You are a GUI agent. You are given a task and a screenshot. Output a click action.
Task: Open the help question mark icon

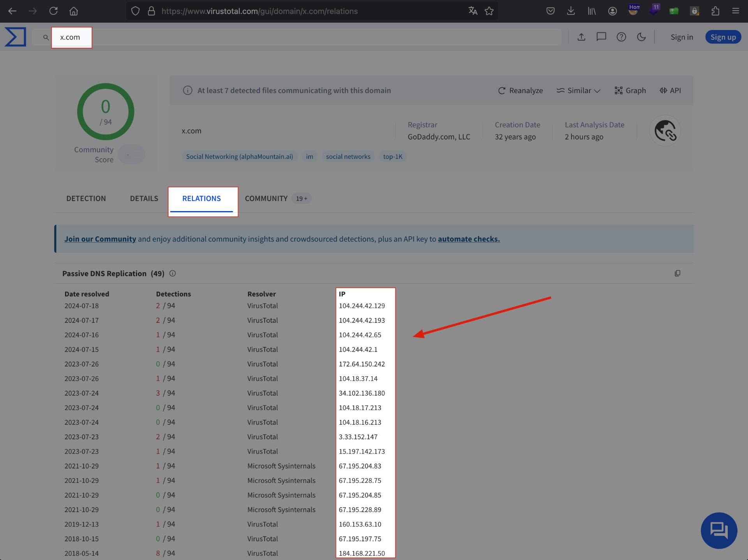(x=621, y=37)
